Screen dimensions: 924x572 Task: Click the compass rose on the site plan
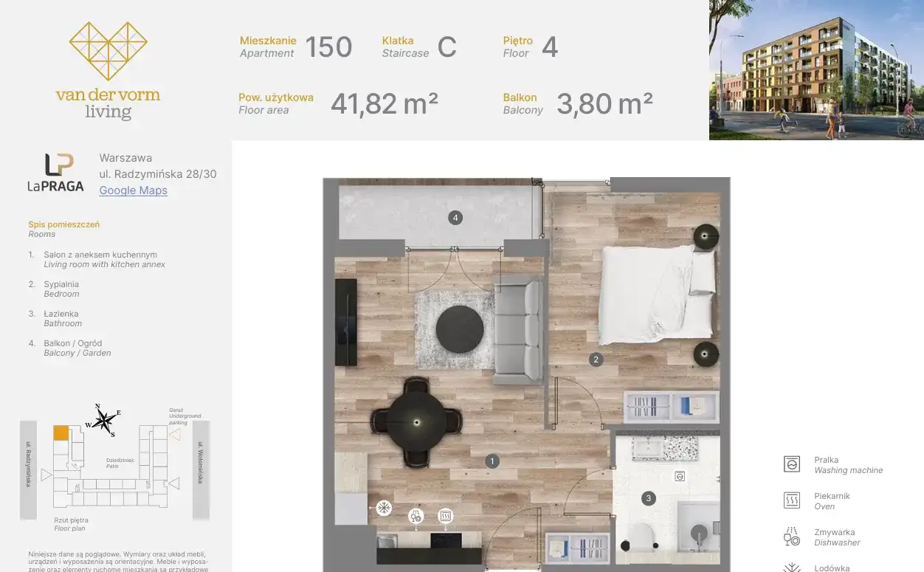click(x=103, y=419)
